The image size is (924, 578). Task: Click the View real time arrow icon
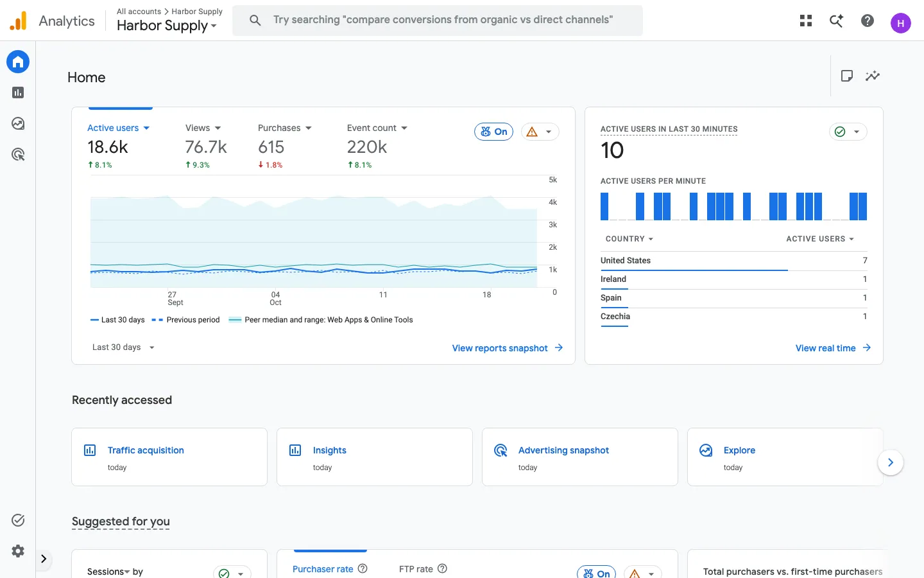(867, 347)
